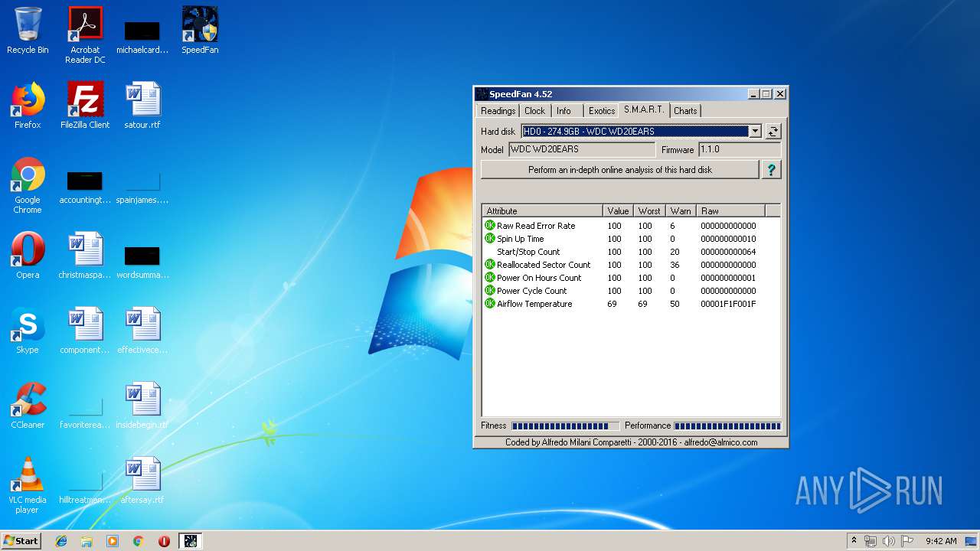Launch Acrobat Reader DC shortcut
The height and width of the screenshot is (551, 980).
(x=85, y=35)
